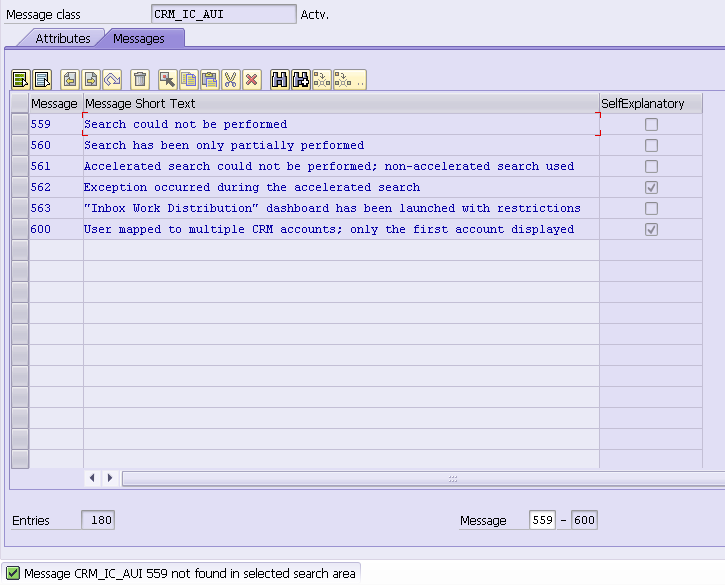
Task: Click the Message column header
Action: (56, 103)
